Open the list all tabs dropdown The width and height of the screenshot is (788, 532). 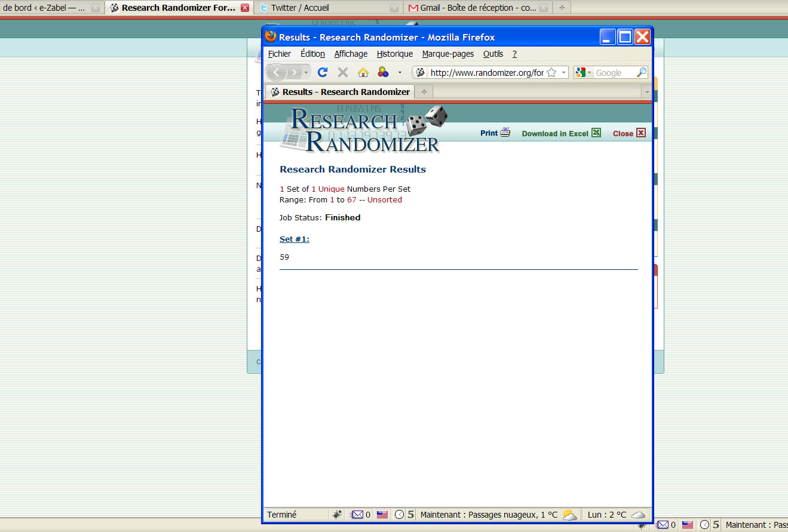[646, 92]
